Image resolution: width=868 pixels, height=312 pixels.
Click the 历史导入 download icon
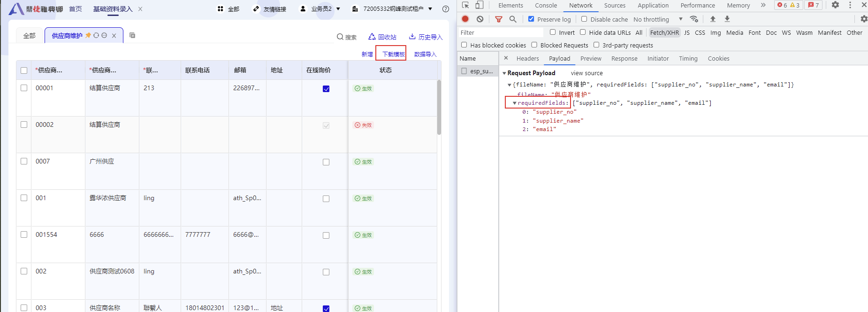coord(412,37)
